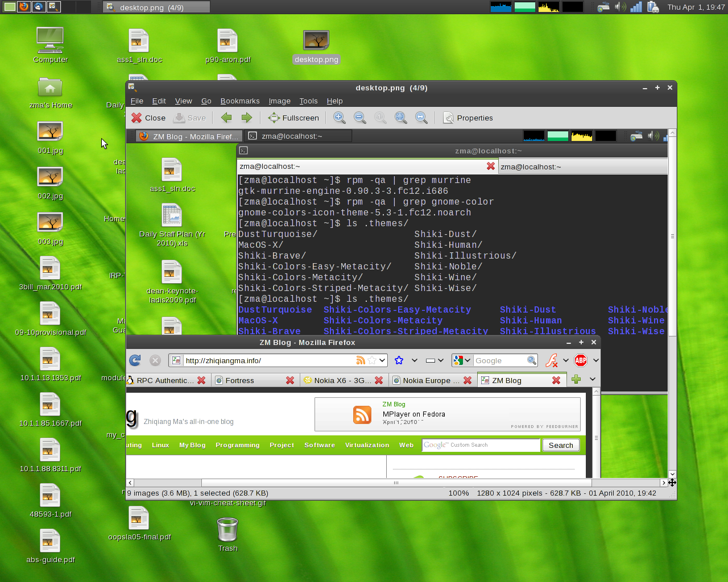This screenshot has width=728, height=582.
Task: Click the best fit zoom icon
Action: [x=401, y=118]
